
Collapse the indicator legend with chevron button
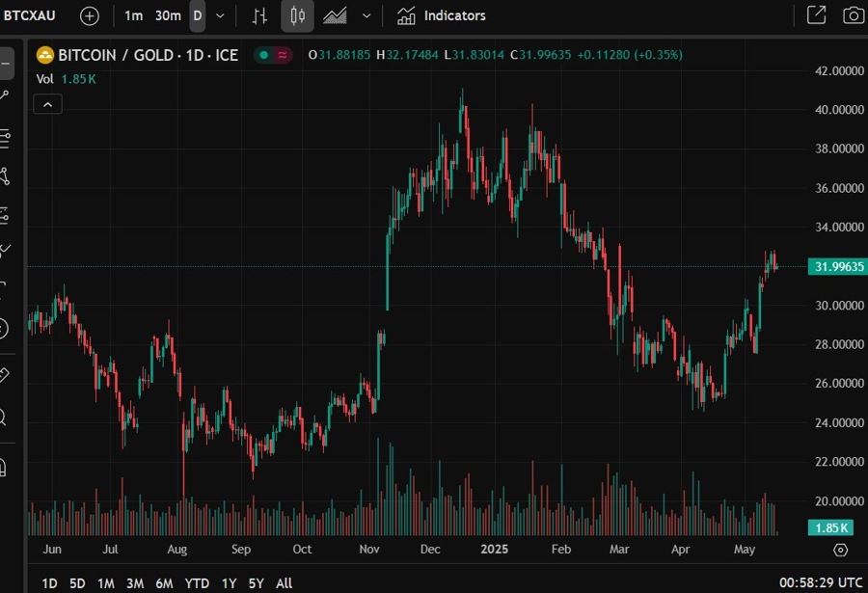[47, 104]
